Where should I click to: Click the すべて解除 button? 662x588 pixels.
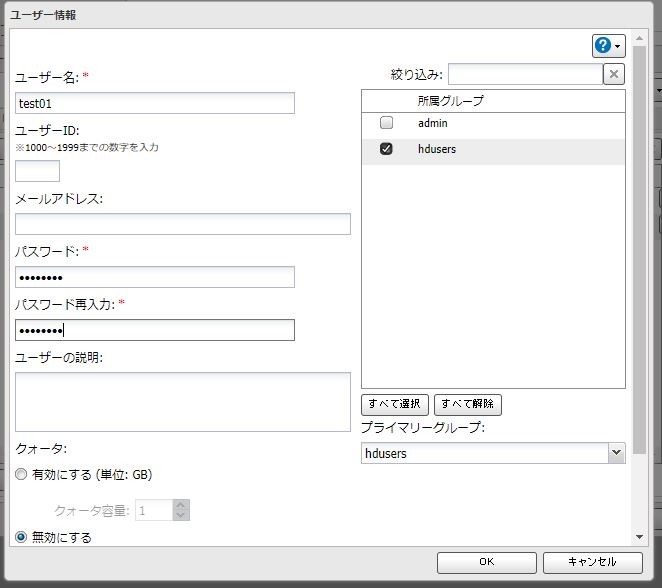click(468, 404)
